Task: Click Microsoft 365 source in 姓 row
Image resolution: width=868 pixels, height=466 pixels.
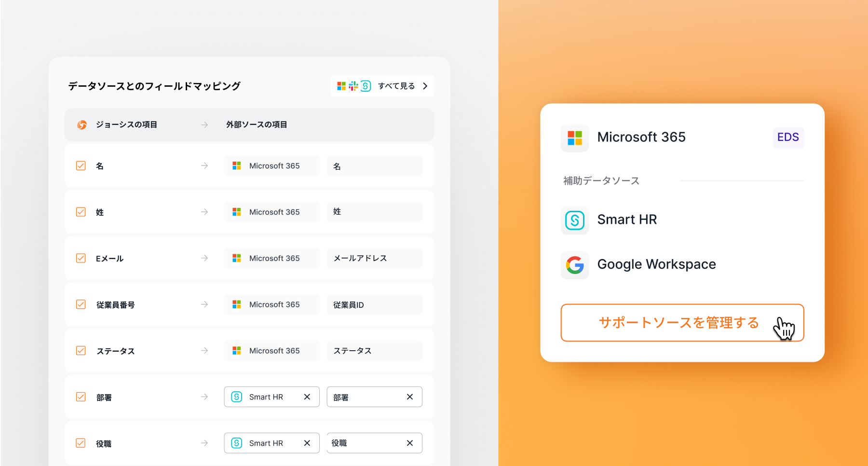Action: point(272,212)
